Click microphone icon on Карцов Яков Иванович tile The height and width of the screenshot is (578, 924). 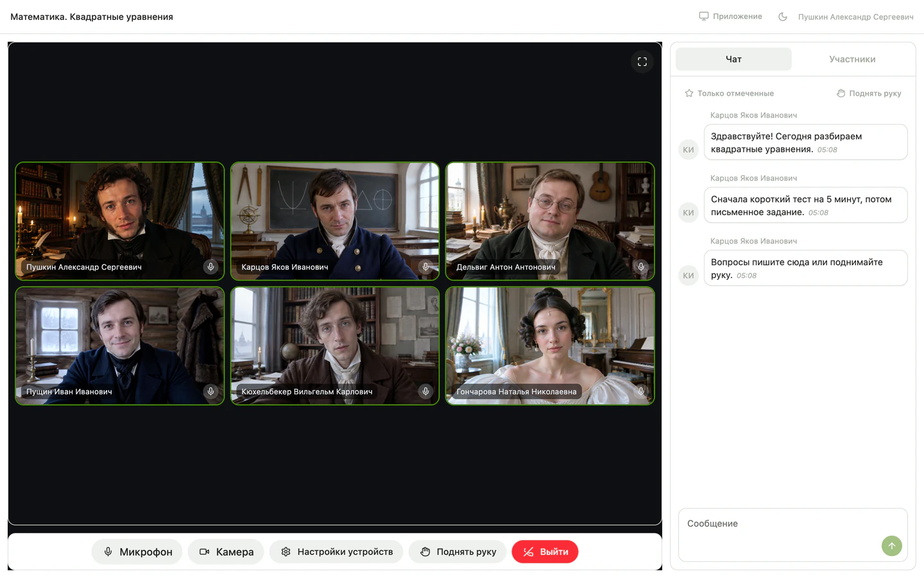425,267
